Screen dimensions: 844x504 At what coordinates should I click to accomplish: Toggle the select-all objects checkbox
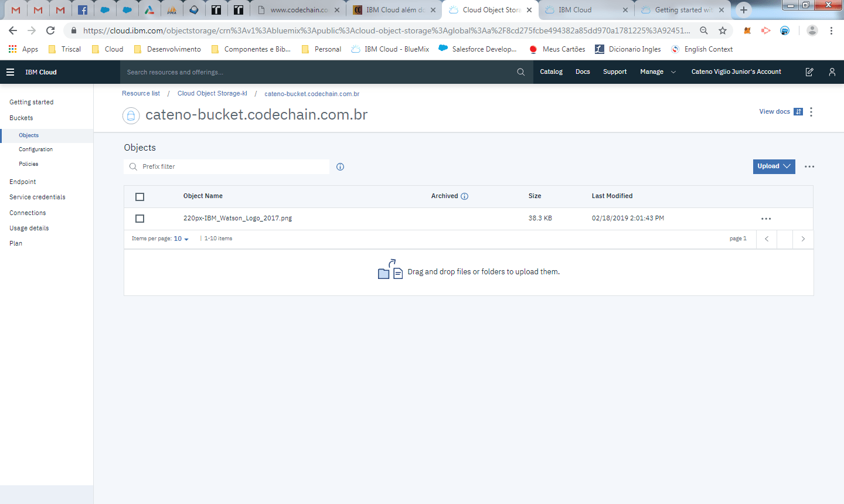(x=139, y=197)
